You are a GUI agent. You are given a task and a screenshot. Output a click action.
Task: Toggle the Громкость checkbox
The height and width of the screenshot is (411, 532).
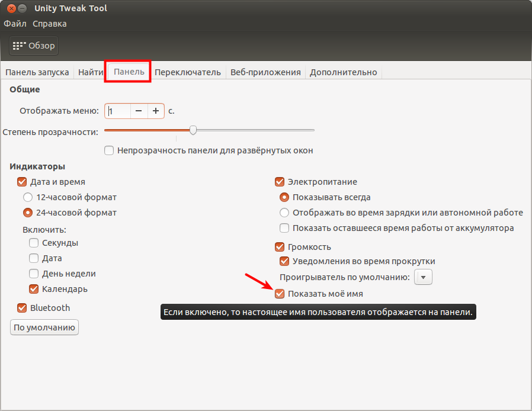click(x=280, y=247)
